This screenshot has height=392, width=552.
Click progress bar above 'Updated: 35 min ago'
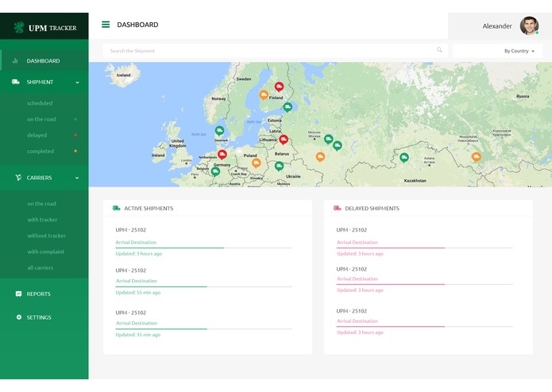point(204,329)
